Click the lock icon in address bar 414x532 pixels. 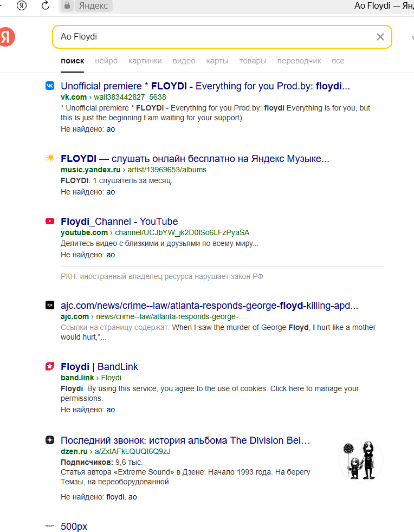[67, 6]
